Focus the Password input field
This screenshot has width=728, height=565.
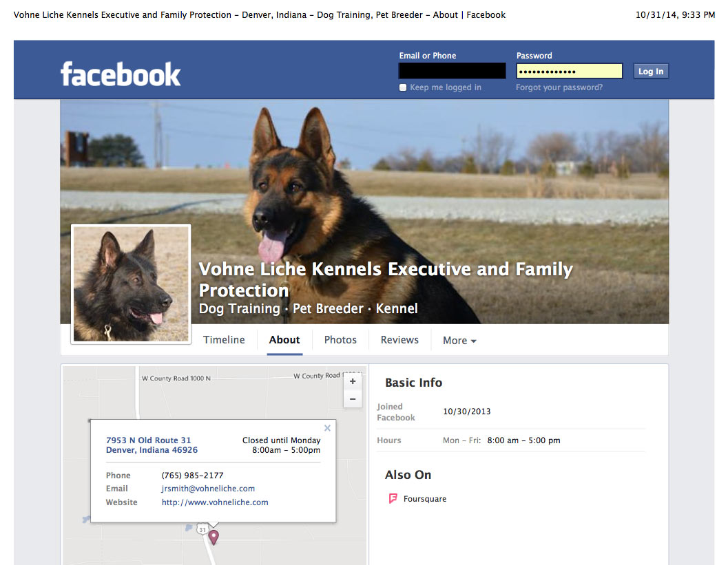pos(569,71)
